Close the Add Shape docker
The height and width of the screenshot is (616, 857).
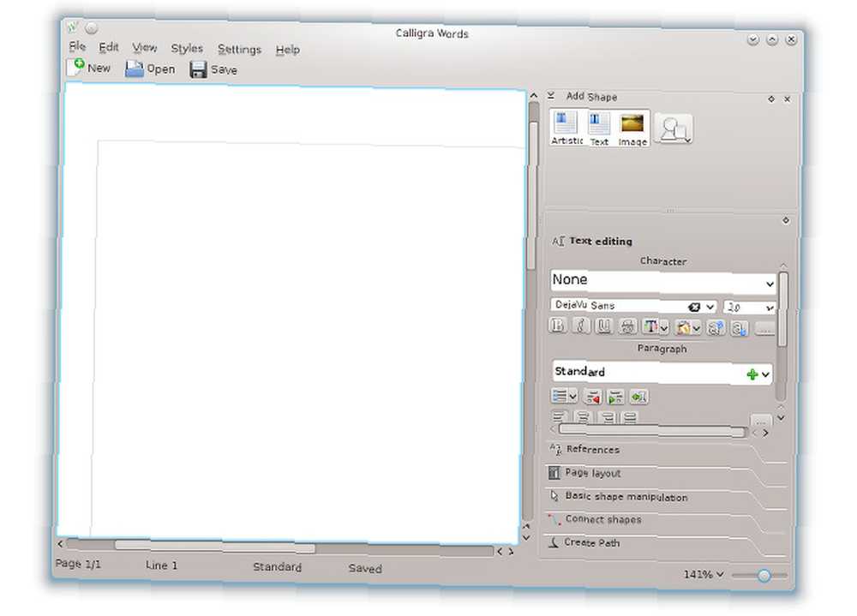(x=787, y=99)
